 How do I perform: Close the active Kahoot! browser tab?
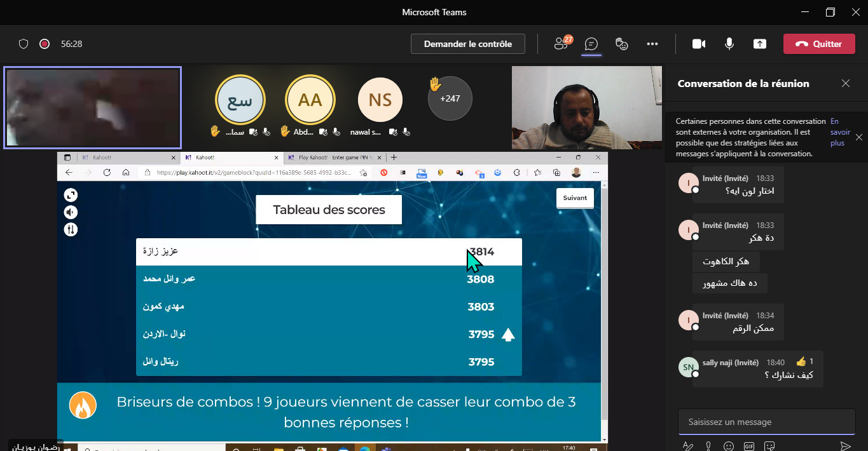(x=276, y=158)
